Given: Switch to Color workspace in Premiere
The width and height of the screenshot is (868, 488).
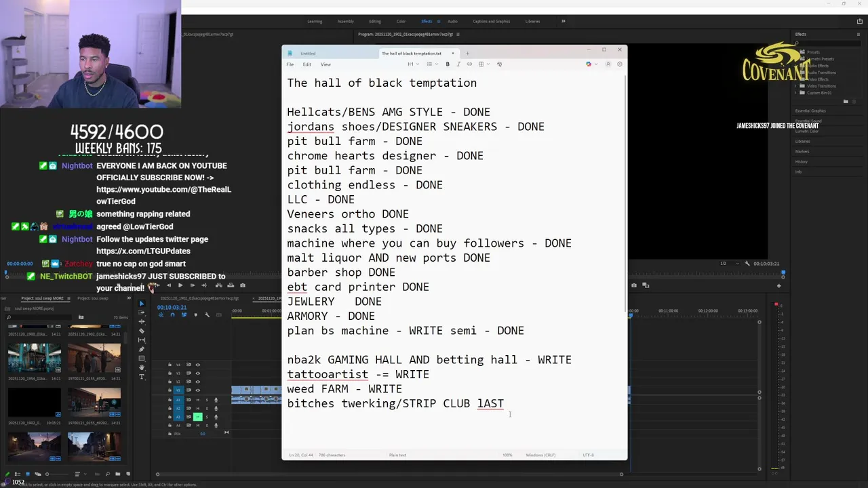Looking at the screenshot, I should coord(401,21).
